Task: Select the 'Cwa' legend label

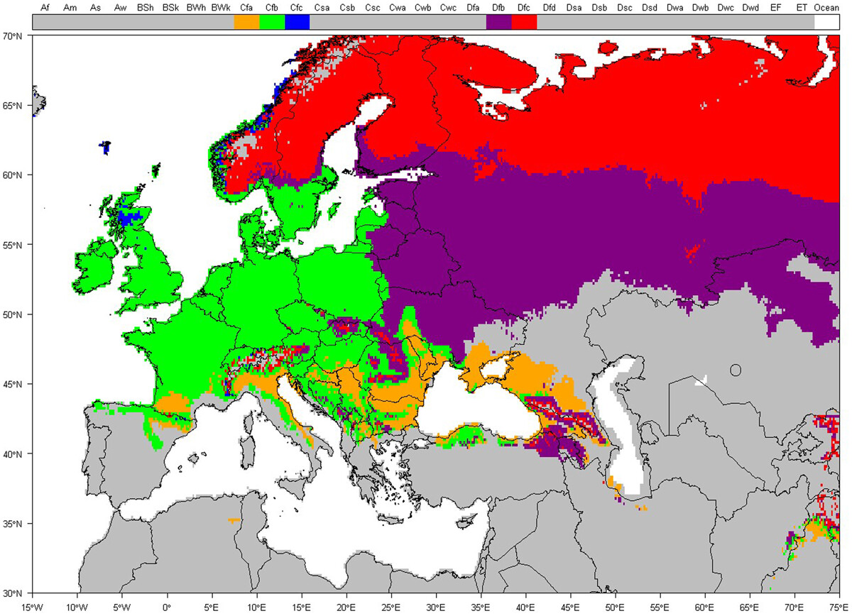Action: [398, 8]
